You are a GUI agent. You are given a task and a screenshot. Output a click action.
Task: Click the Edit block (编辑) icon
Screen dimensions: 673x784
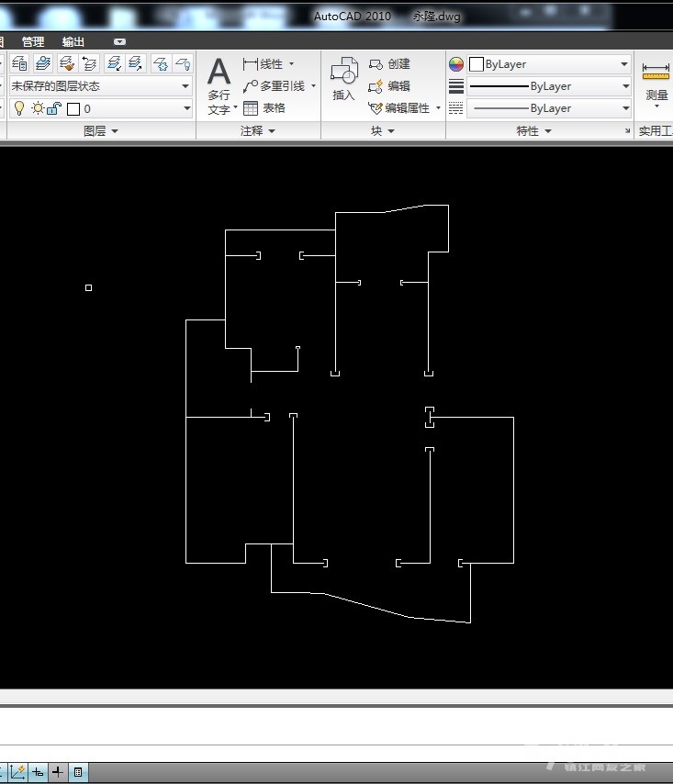(x=376, y=86)
